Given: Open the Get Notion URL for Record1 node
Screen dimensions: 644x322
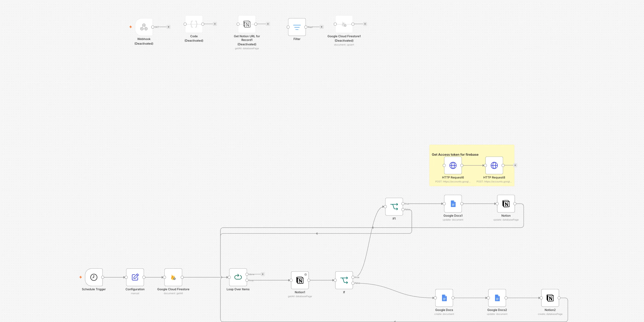Looking at the screenshot, I should tap(247, 24).
